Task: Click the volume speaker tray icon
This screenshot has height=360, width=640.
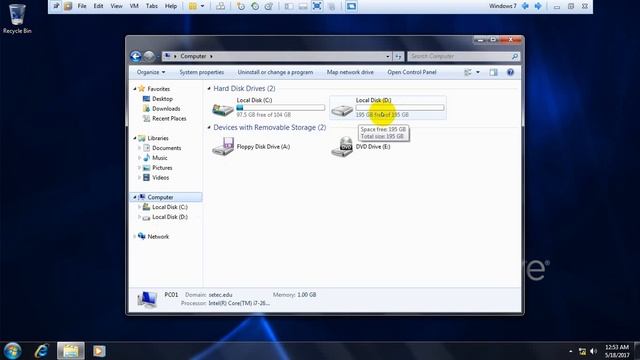Action: click(594, 351)
